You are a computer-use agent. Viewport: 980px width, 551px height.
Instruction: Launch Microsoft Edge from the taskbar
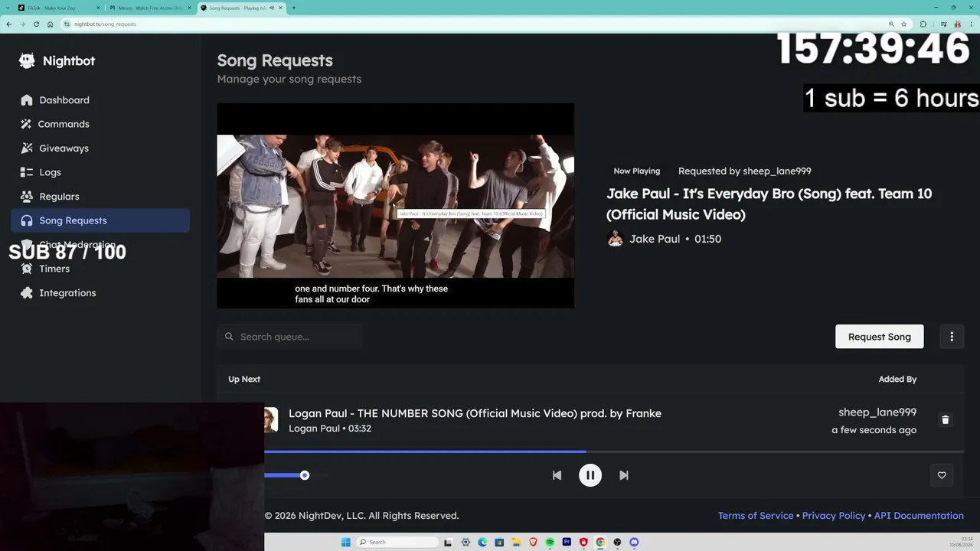click(482, 542)
